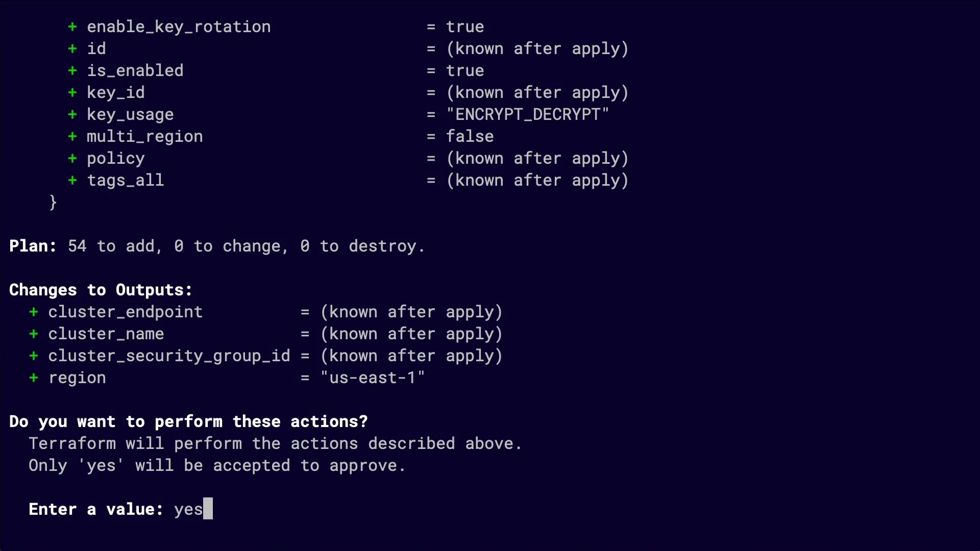Click the green plus beside cluster_security_group_id
Viewport: 980px width, 551px height.
click(34, 356)
